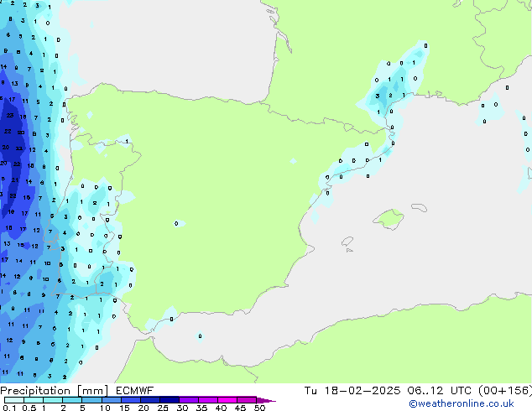Click the Mallorca island on the map
The width and height of the screenshot is (532, 411).
point(388,220)
